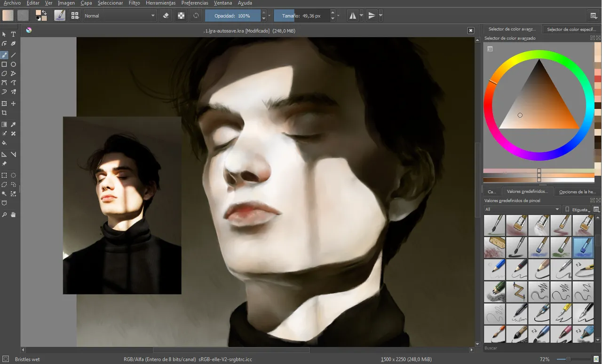Select the Dynamic Brush tool
The width and height of the screenshot is (602, 364).
(x=4, y=92)
